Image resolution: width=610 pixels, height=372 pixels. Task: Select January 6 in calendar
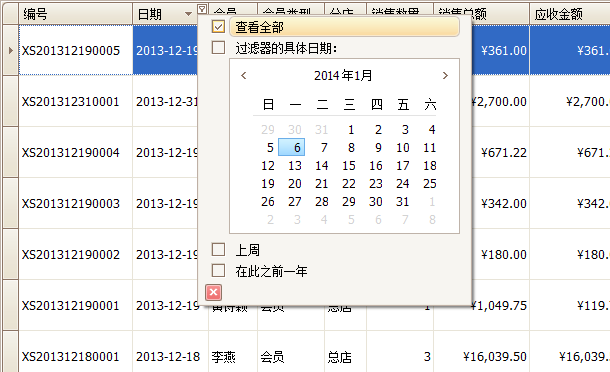(291, 147)
